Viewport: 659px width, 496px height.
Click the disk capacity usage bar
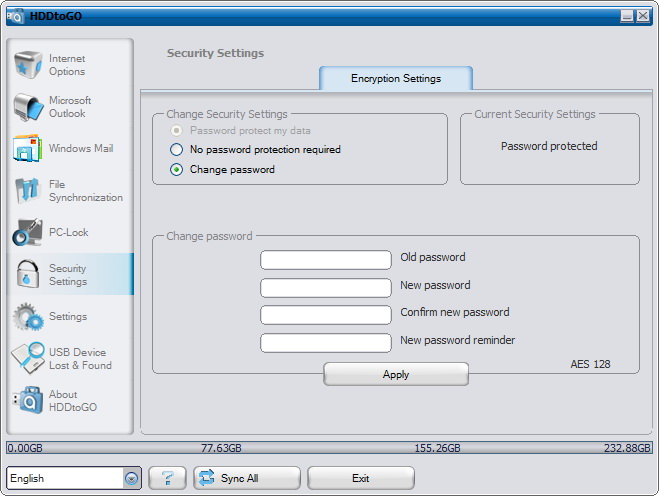point(329,448)
